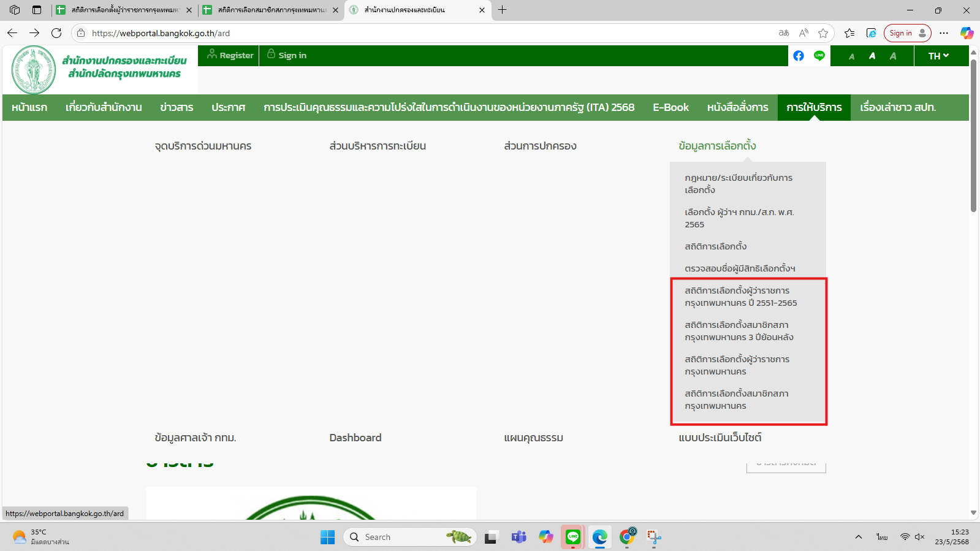Open Snipping Tool from taskbar
The image size is (980, 551).
tap(654, 537)
